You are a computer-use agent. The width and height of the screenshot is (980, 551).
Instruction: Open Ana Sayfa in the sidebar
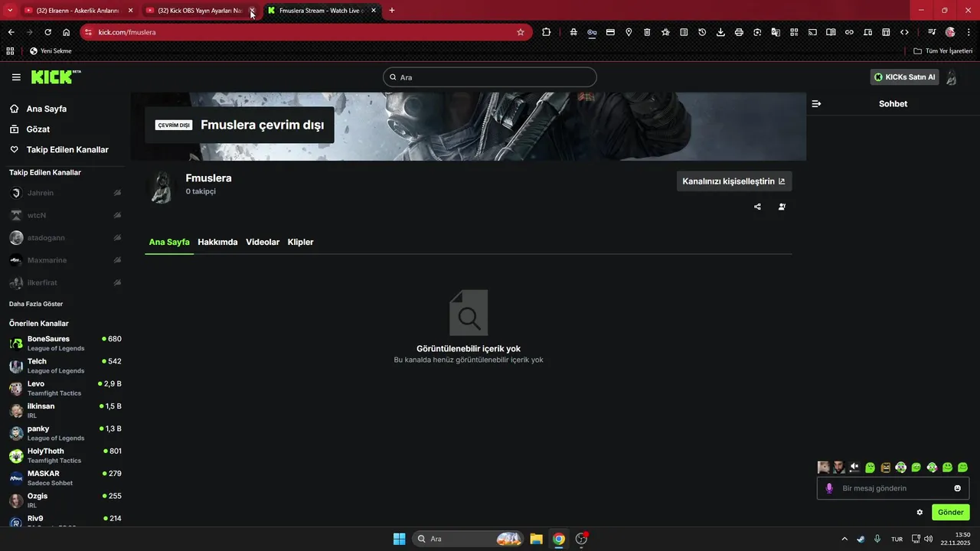[x=47, y=109]
